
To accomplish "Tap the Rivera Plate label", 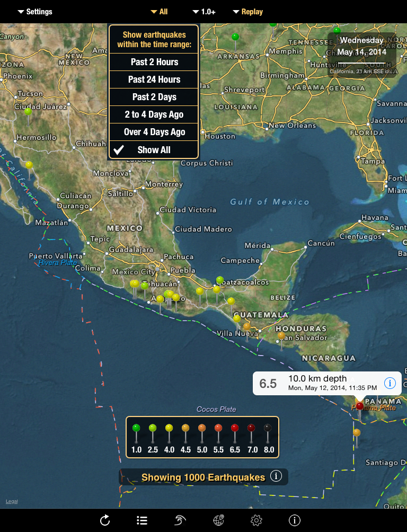I will 58,262.
